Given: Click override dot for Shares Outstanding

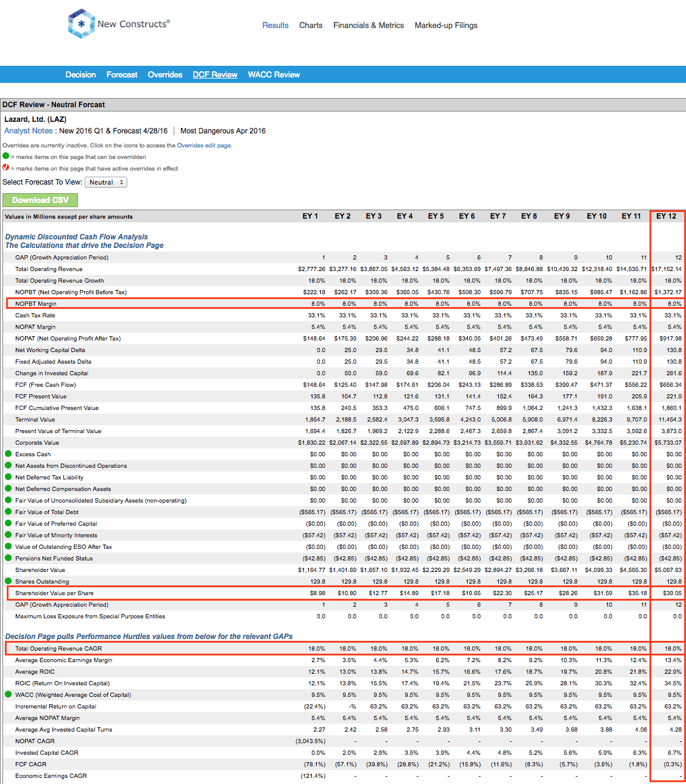Looking at the screenshot, I should (x=9, y=581).
